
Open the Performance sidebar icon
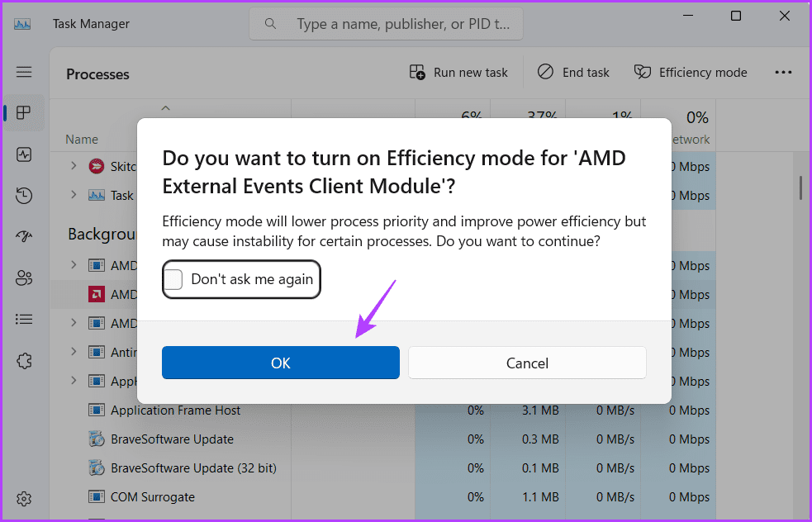[x=24, y=154]
